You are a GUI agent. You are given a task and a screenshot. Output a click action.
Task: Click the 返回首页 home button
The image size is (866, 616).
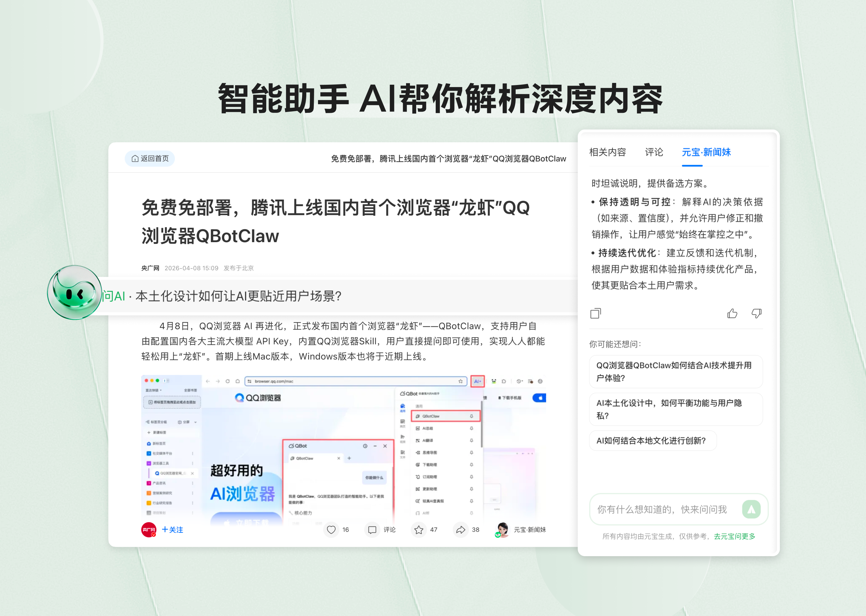(x=150, y=159)
